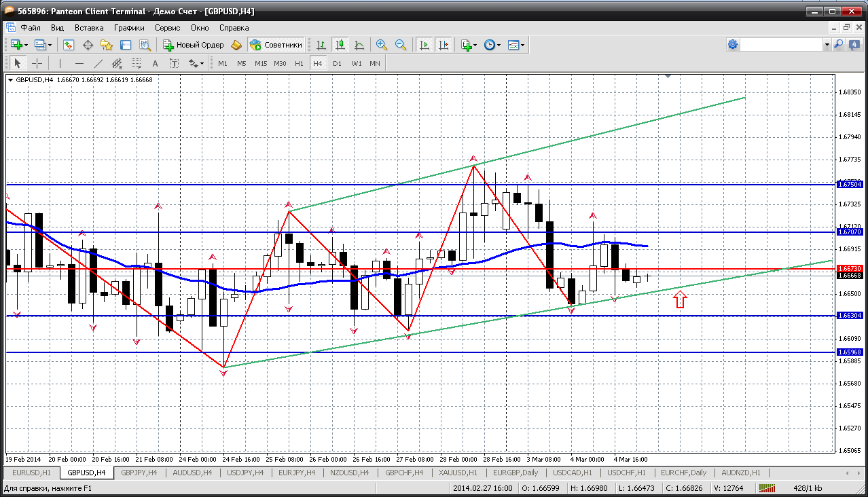The height and width of the screenshot is (497, 868).
Task: Open the New Chart icon in toolbar
Action: 16,45
